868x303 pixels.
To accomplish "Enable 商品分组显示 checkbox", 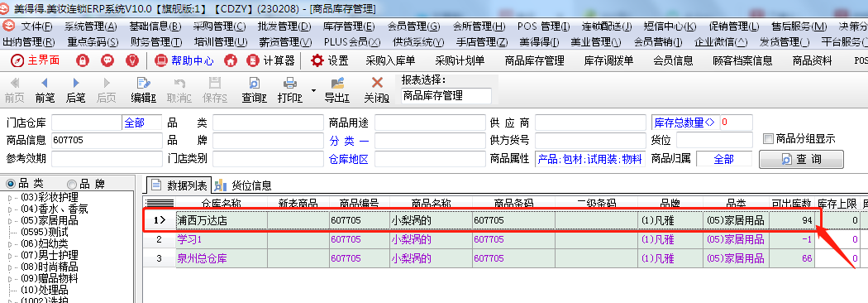I will pyautogui.click(x=768, y=138).
